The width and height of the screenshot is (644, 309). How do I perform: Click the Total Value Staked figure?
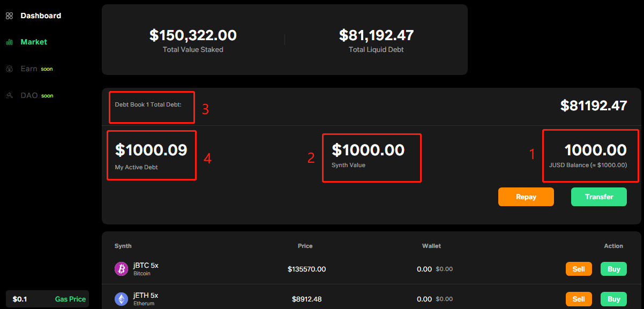(193, 35)
